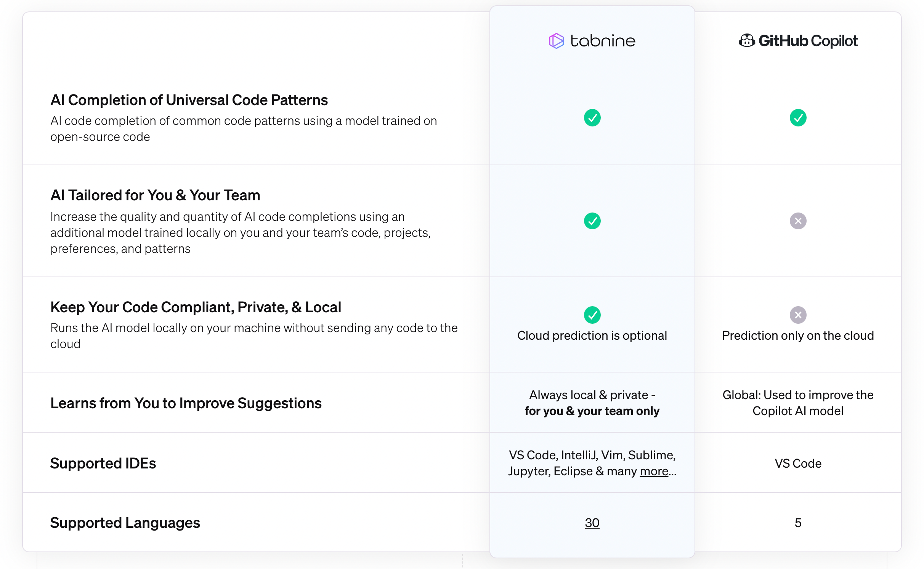Click Tabnine's green check for Universal Code Patterns
Screen dimensions: 924x569
pos(592,118)
